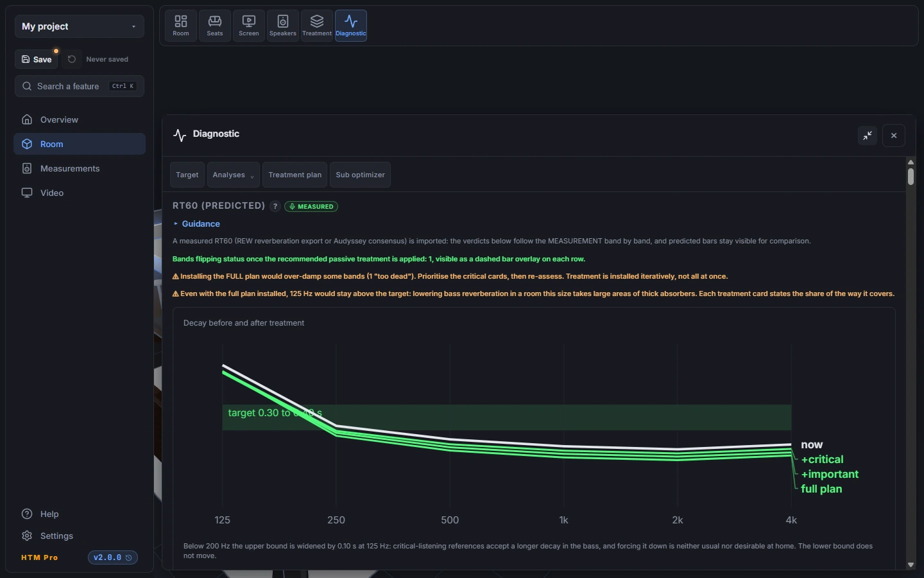Open the Speakers toolbar tool
The height and width of the screenshot is (578, 924).
coord(283,26)
